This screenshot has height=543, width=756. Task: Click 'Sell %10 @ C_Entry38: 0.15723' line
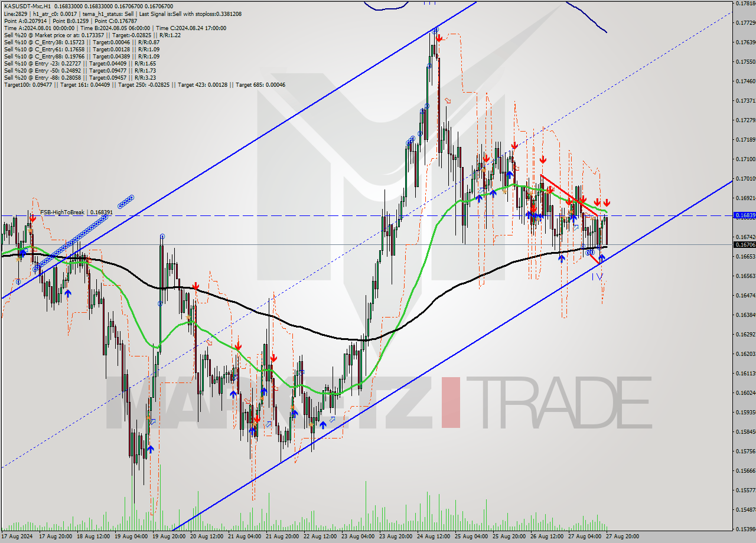click(x=82, y=42)
